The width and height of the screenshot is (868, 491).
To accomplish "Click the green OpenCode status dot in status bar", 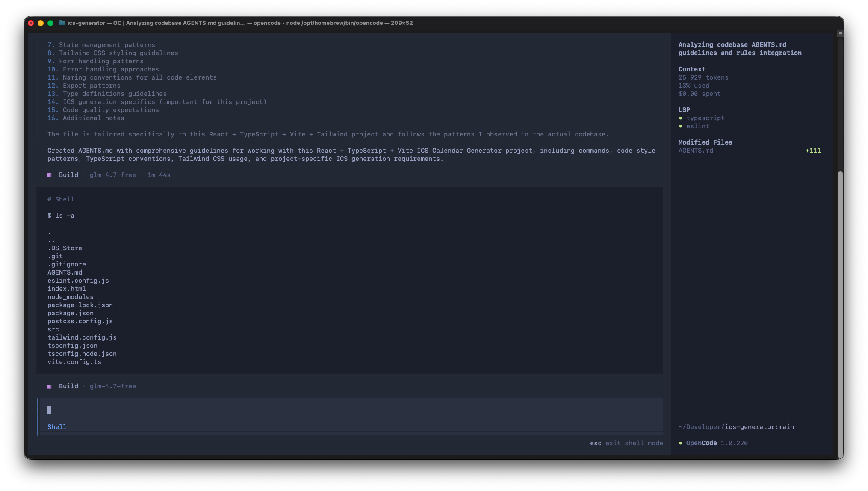I will tap(682, 443).
